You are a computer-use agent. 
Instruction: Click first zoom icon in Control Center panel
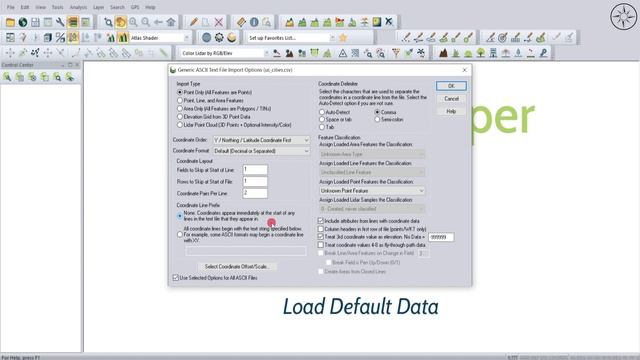point(7,77)
